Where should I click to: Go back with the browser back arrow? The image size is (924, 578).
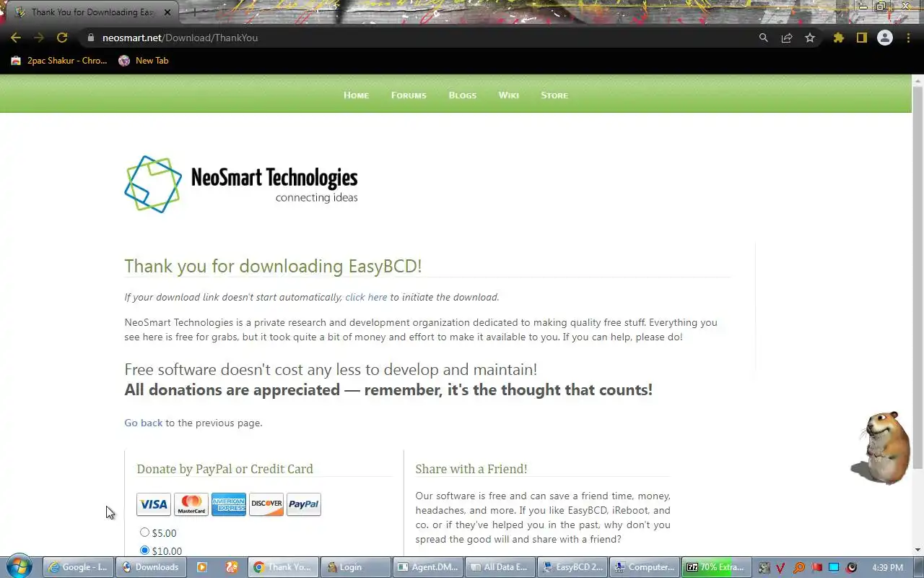tap(16, 38)
